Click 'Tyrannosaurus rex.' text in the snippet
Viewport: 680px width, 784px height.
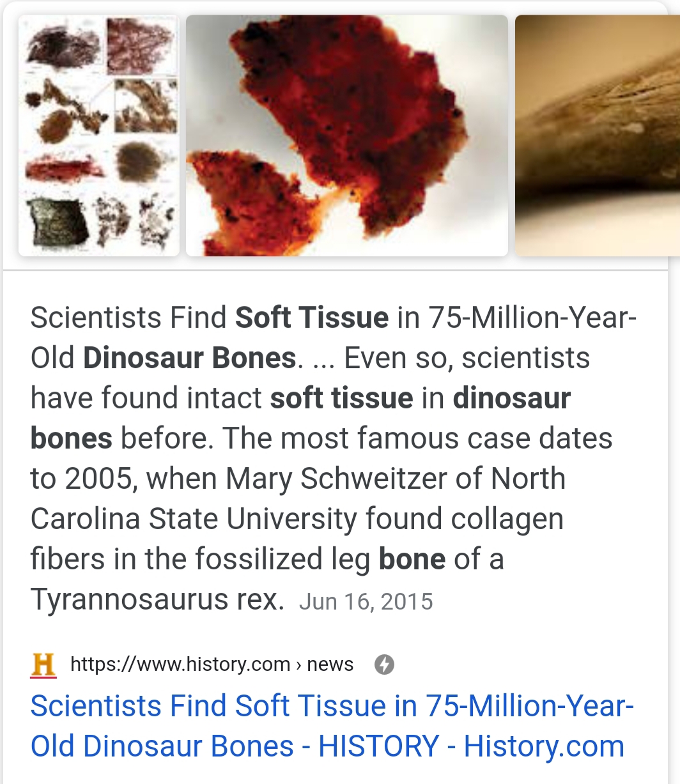coord(157,599)
